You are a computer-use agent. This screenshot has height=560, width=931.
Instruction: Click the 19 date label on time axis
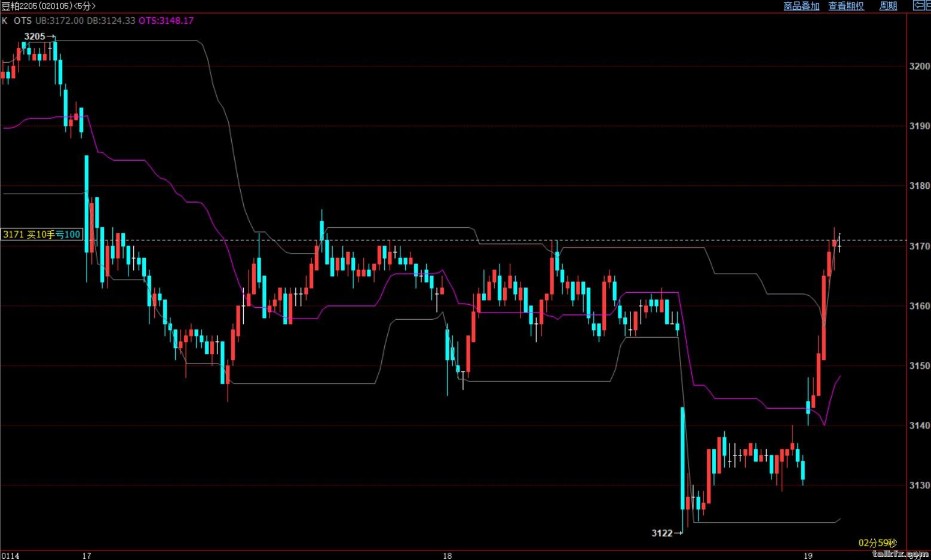point(808,556)
